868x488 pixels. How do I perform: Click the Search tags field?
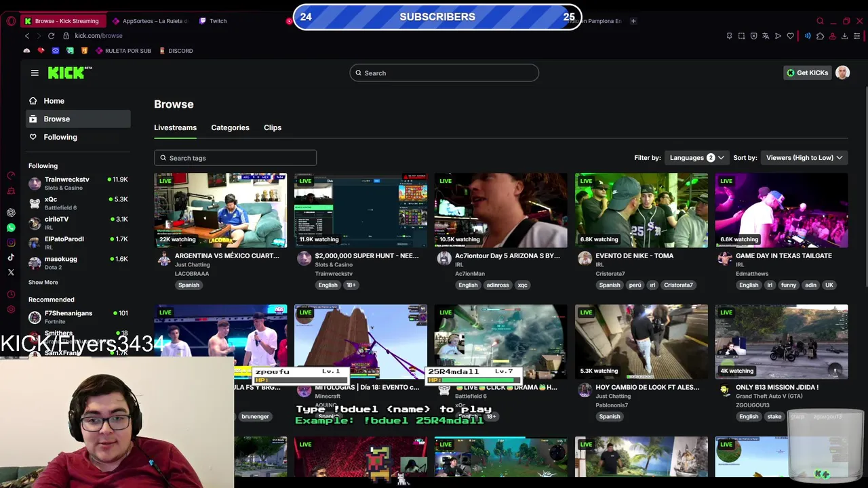point(235,158)
